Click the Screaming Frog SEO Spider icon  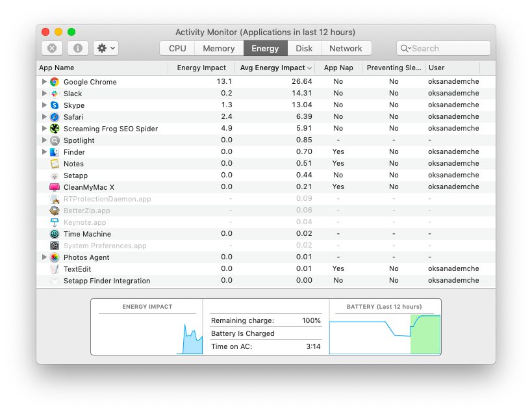(55, 129)
